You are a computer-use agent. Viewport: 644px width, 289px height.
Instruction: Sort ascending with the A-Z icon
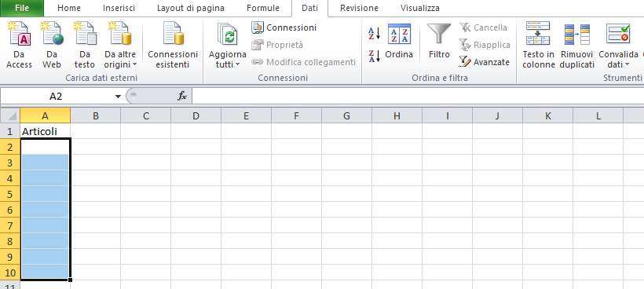(x=374, y=34)
